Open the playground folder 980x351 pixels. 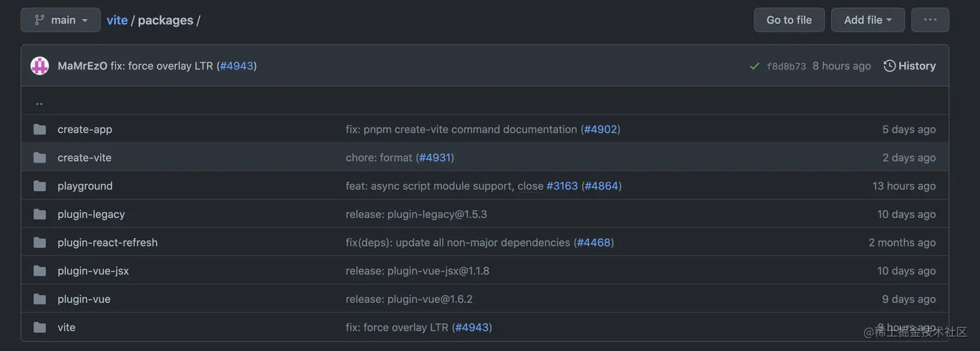point(85,186)
